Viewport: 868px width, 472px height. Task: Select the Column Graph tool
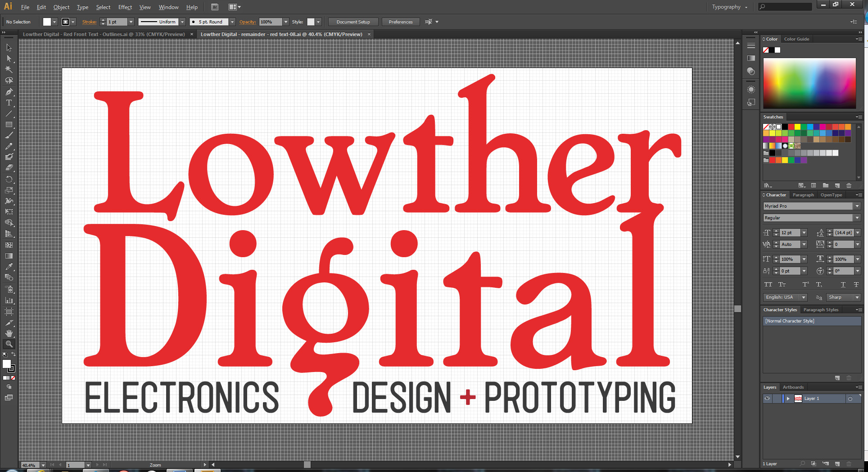pyautogui.click(x=9, y=300)
